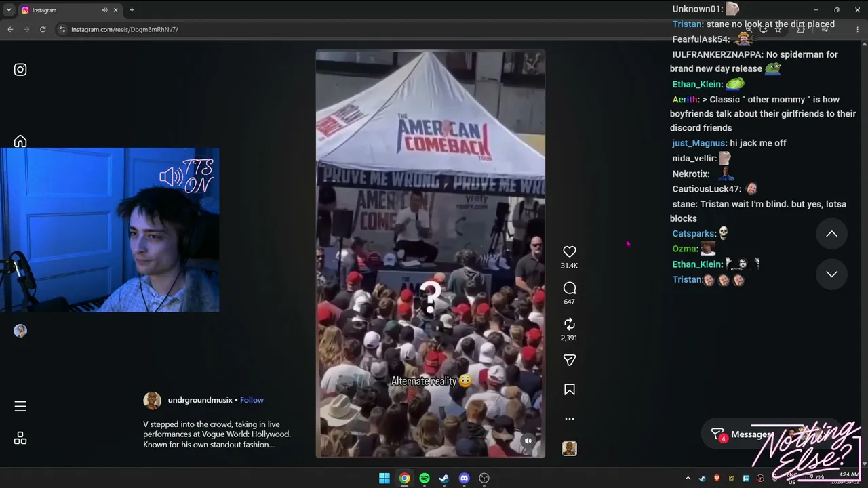Open the Steam icon in the system tray
Image resolution: width=868 pixels, height=488 pixels.
click(703, 479)
